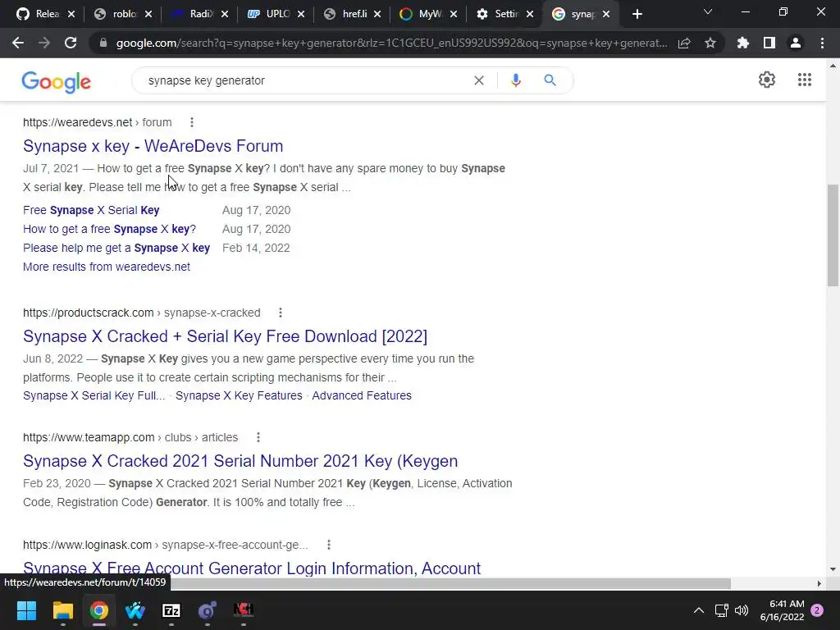This screenshot has height=630, width=840.
Task: Open options for wearedevs.net result
Action: 192,122
